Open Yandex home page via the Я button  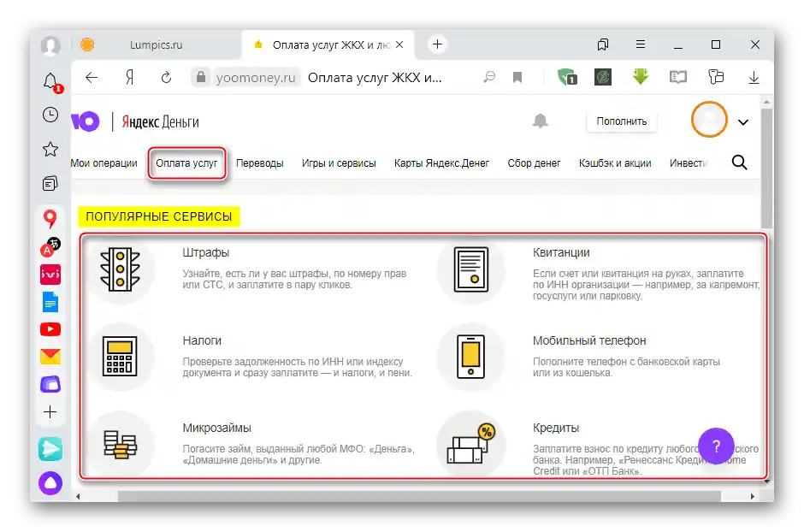click(130, 77)
